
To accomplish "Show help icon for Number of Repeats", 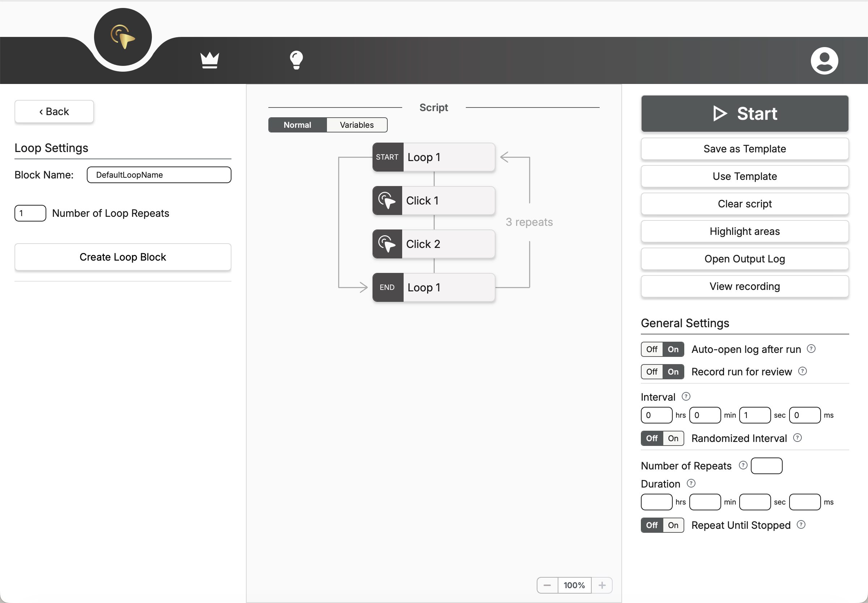I will tap(743, 465).
